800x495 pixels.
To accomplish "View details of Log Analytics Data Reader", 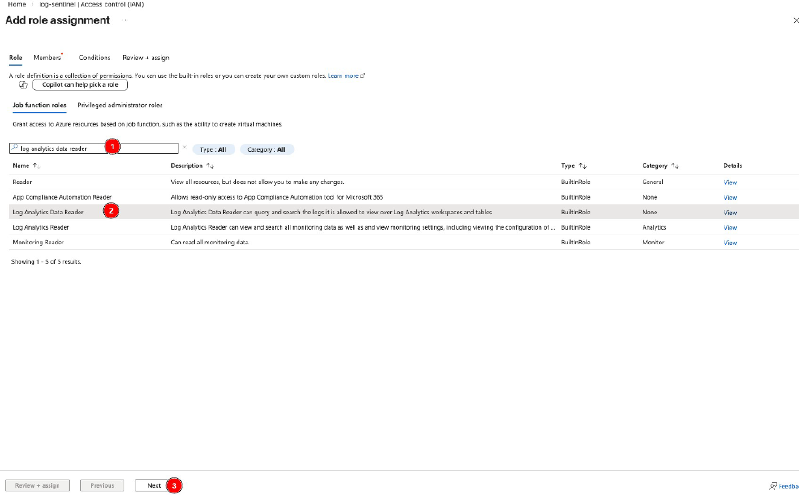I will pos(730,212).
